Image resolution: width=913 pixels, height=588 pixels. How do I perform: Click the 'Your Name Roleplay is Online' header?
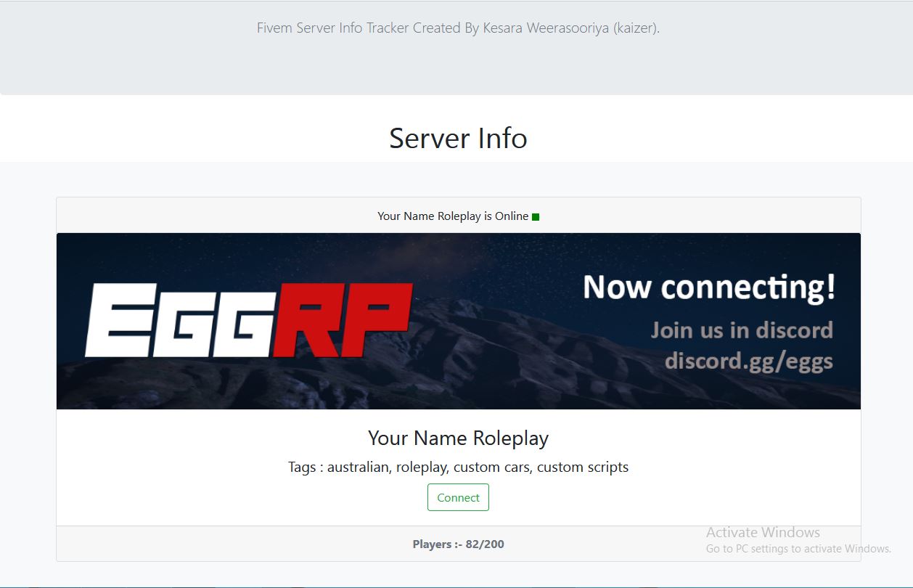[453, 216]
